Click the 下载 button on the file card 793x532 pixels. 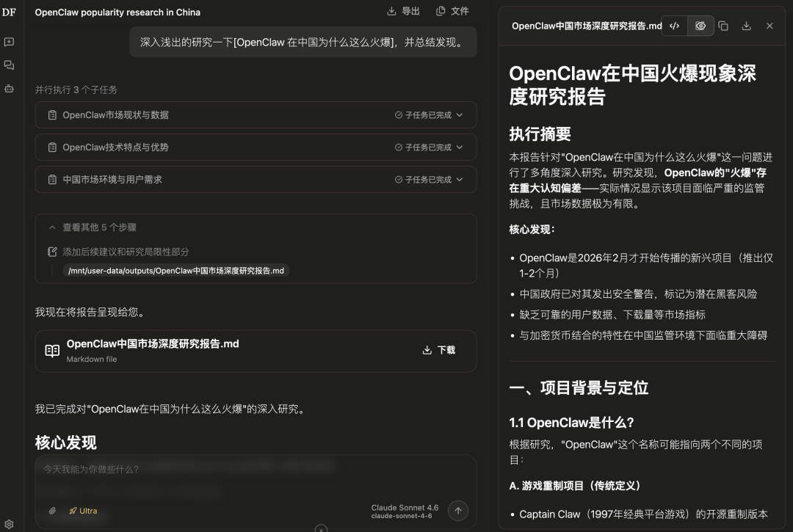pos(439,350)
